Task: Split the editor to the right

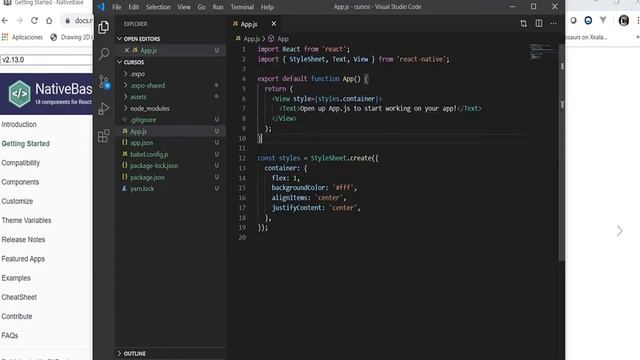Action: point(539,24)
